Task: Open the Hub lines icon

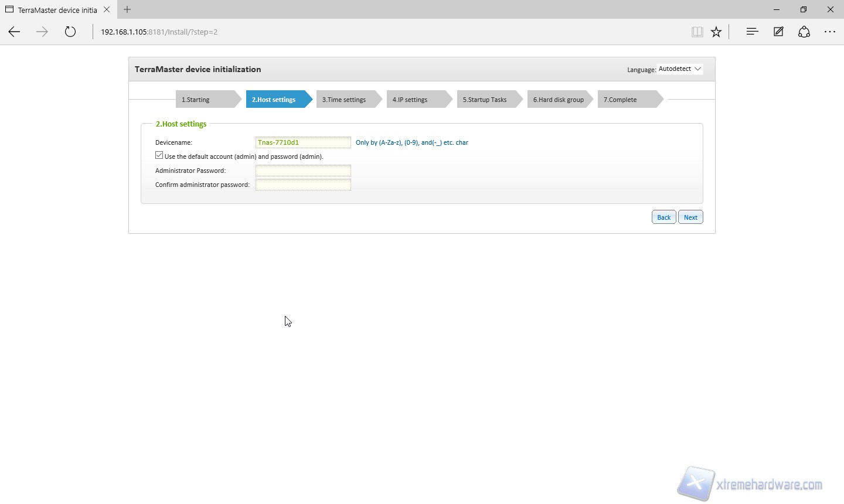Action: point(752,32)
